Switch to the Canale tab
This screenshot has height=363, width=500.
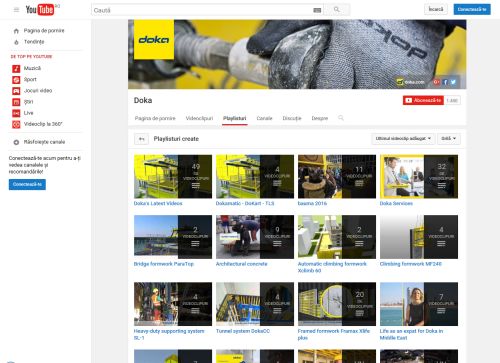tap(264, 118)
